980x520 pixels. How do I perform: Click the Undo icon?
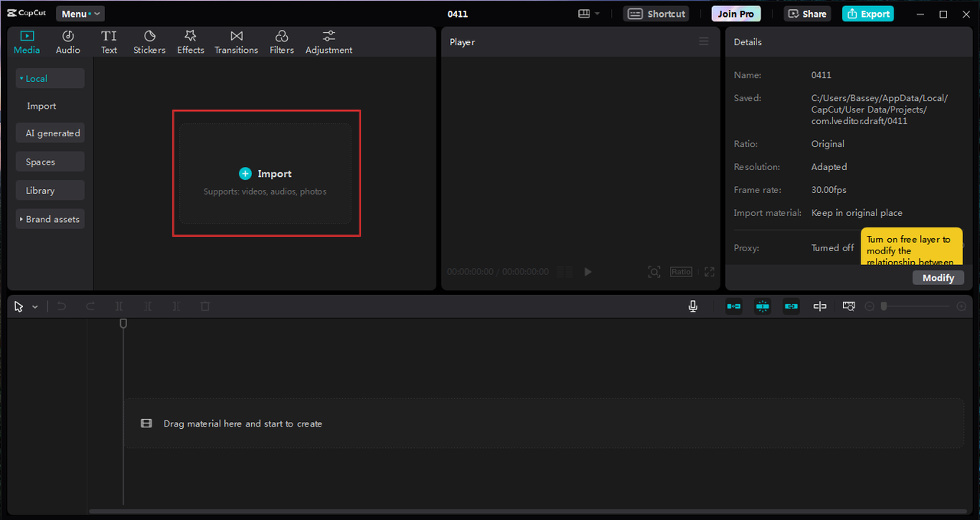click(x=61, y=306)
